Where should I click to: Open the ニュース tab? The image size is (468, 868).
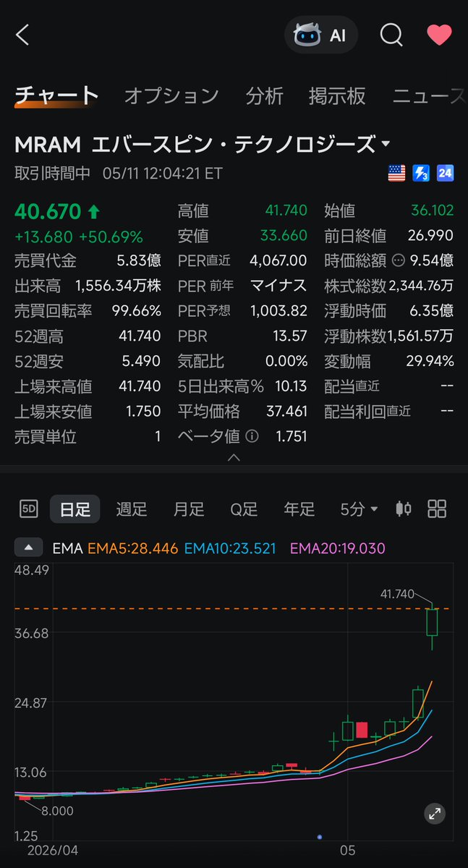pos(430,95)
